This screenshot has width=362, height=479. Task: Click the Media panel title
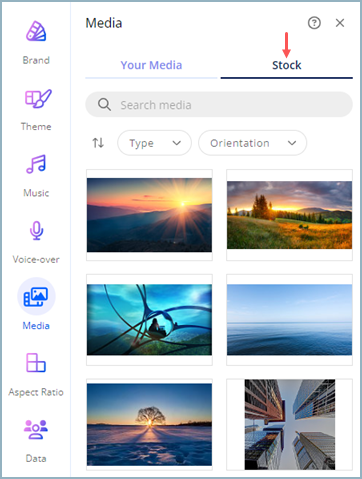[x=104, y=23]
